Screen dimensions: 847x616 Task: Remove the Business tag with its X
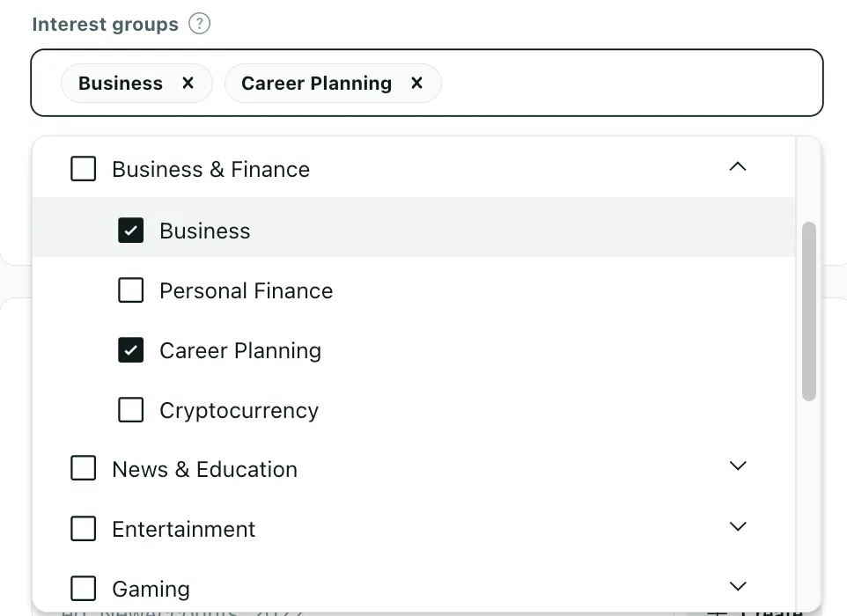pyautogui.click(x=188, y=83)
